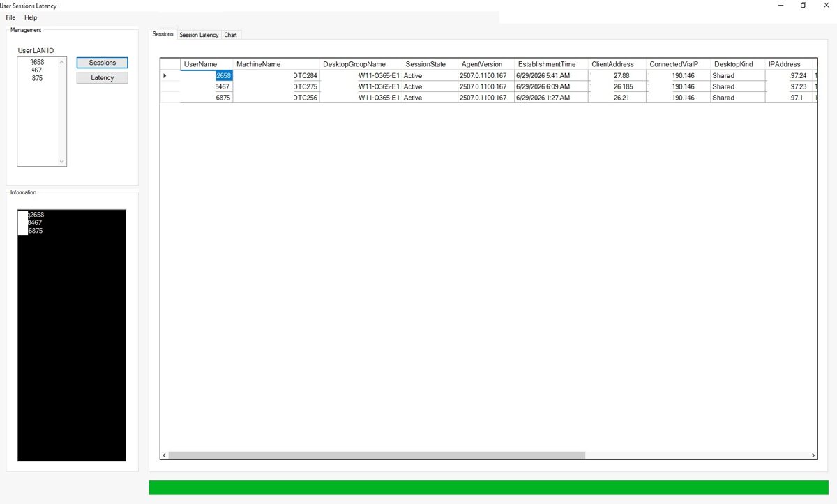Select the machine cell ending in DTC275
The height and width of the screenshot is (504, 837).
point(276,86)
